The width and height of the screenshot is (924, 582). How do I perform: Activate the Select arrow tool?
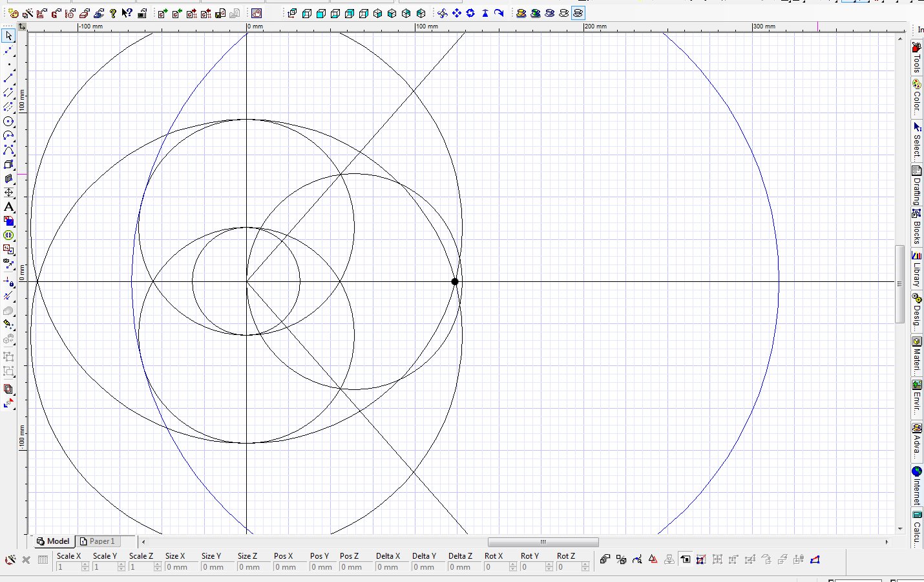click(8, 36)
